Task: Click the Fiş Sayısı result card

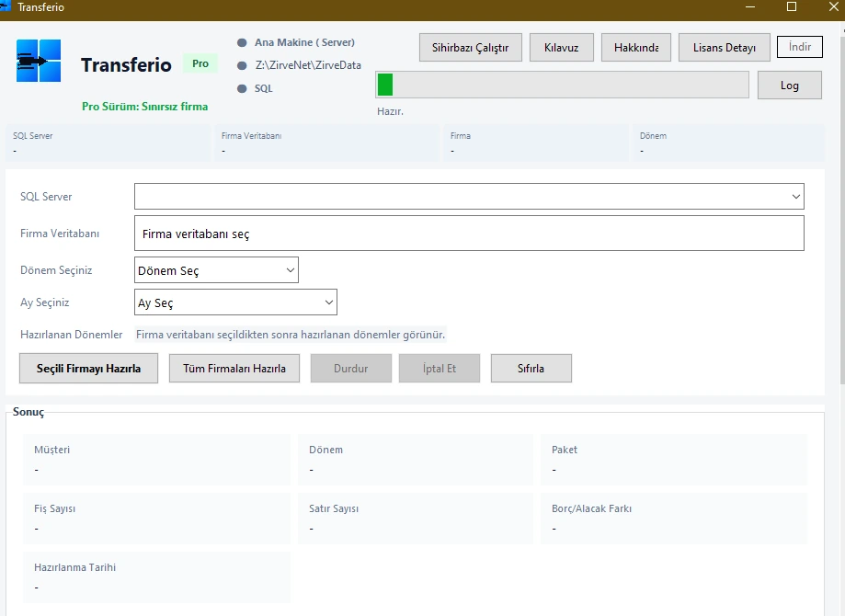Action: point(157,519)
